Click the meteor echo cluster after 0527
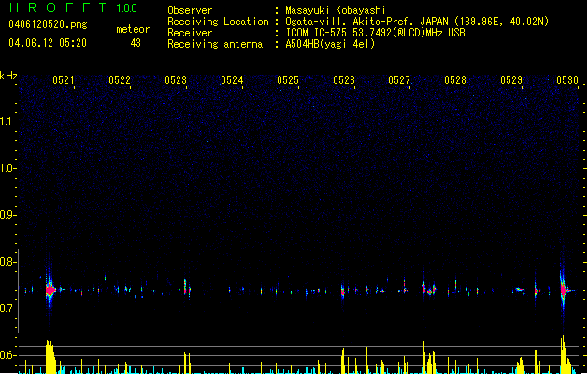Image resolution: width=588 pixels, height=374 pixels. tap(429, 289)
